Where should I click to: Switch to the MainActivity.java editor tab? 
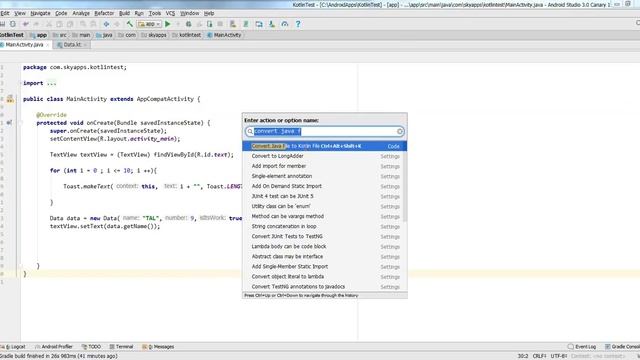24,45
